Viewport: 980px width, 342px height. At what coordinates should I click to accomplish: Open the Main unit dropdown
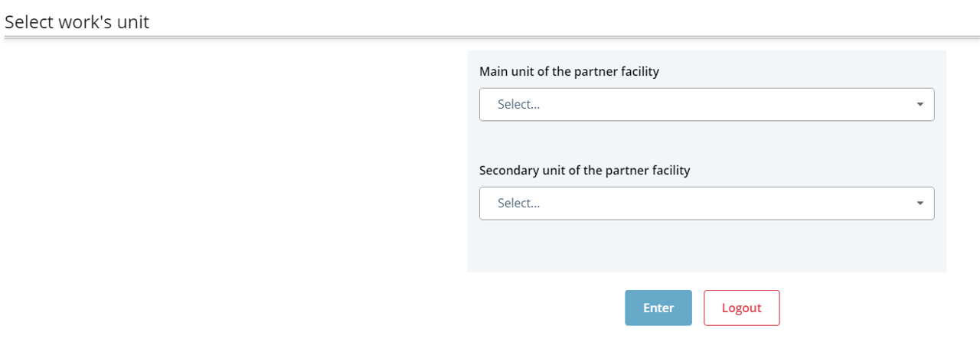(x=706, y=105)
